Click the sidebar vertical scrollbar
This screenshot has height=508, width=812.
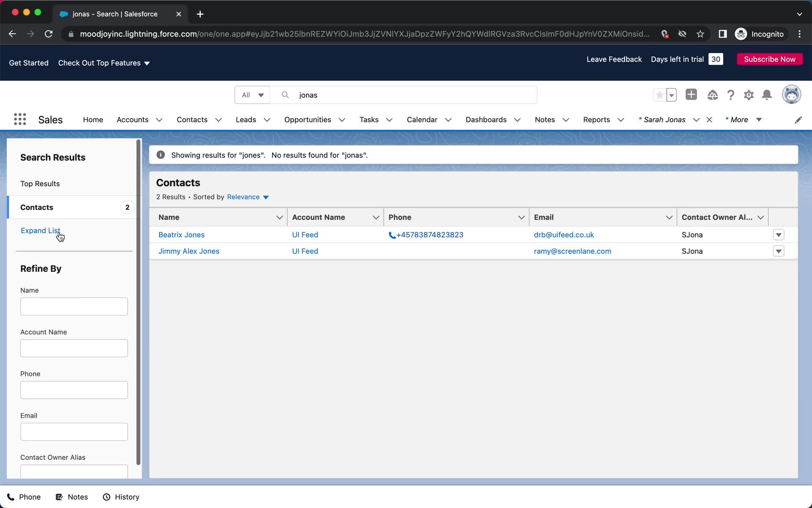(138, 302)
